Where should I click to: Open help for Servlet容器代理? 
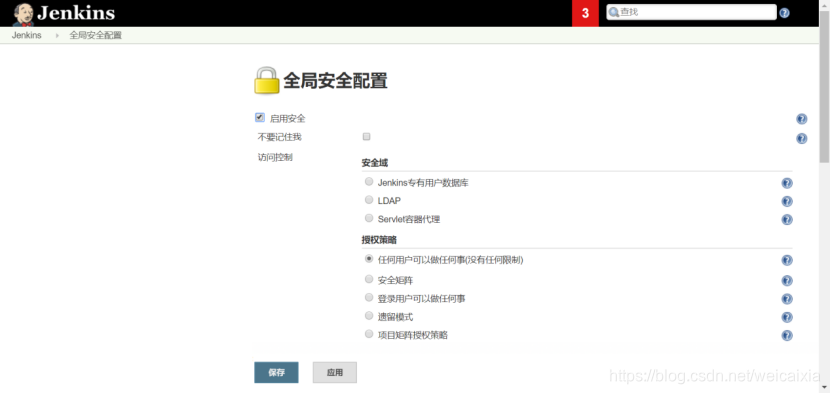[x=787, y=219]
